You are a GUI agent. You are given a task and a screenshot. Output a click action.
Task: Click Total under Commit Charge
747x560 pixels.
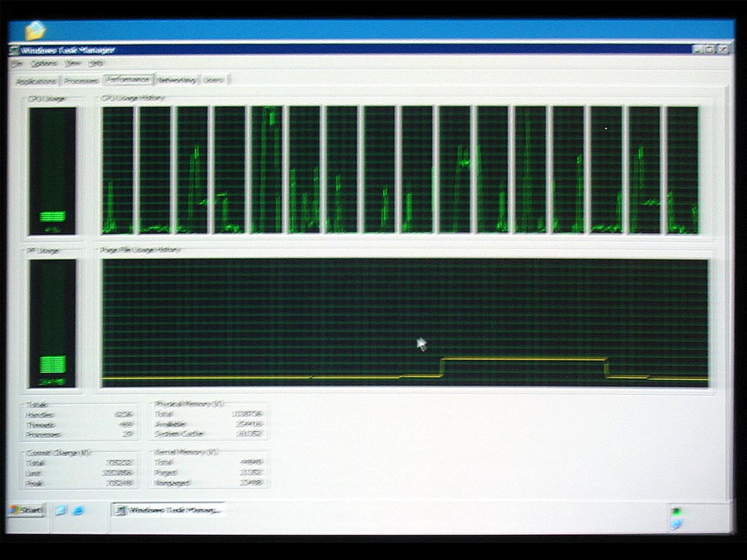[79, 463]
